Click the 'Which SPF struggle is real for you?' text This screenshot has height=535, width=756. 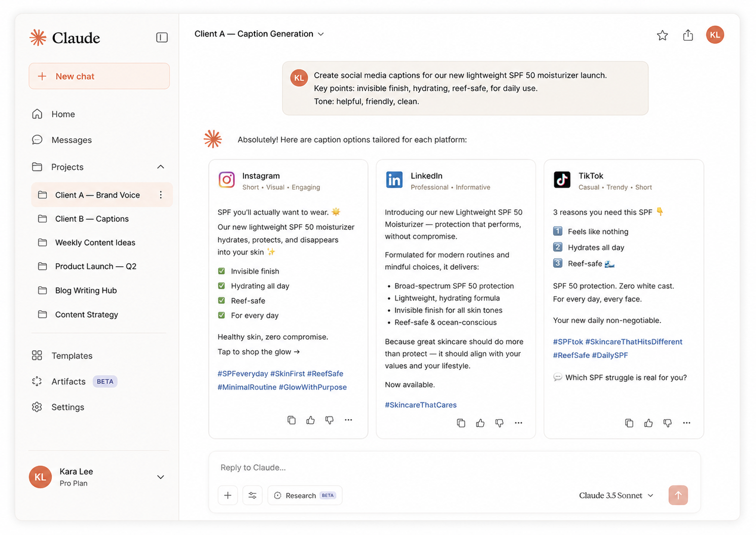point(626,377)
